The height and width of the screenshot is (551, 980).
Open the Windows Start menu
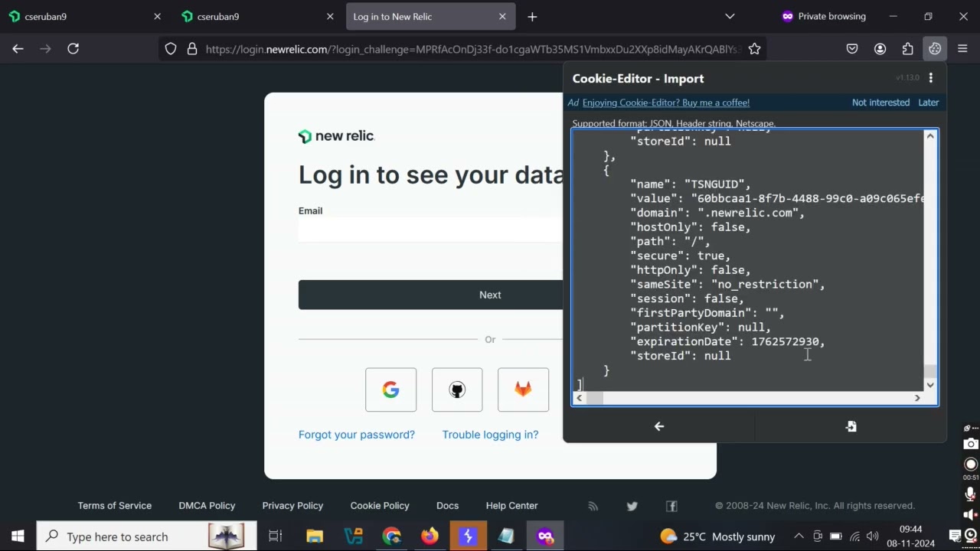(x=18, y=536)
